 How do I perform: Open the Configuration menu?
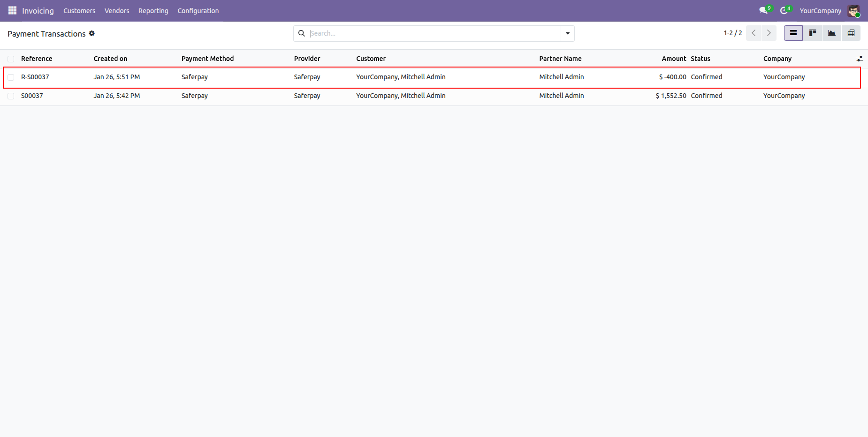198,11
